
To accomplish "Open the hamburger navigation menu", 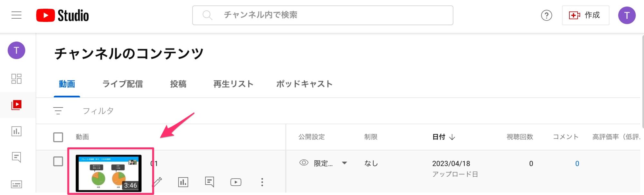I will click(16, 15).
